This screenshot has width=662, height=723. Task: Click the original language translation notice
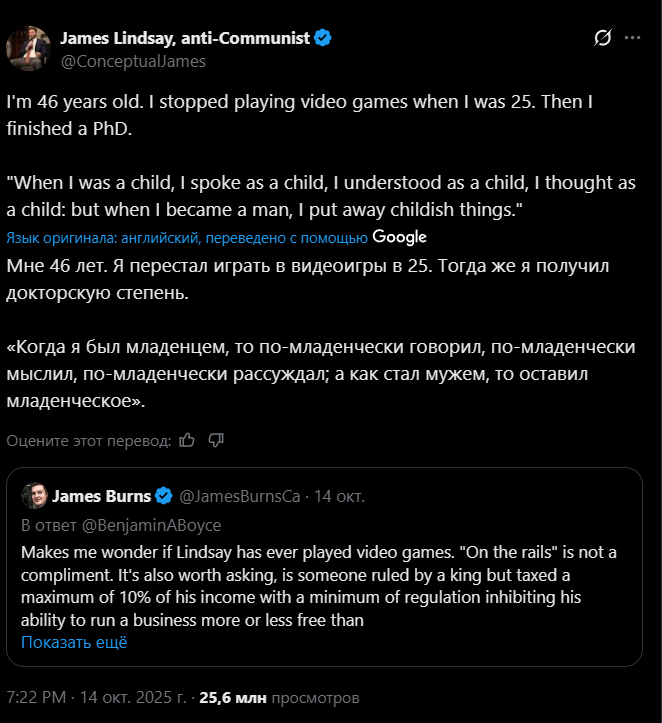[187, 238]
